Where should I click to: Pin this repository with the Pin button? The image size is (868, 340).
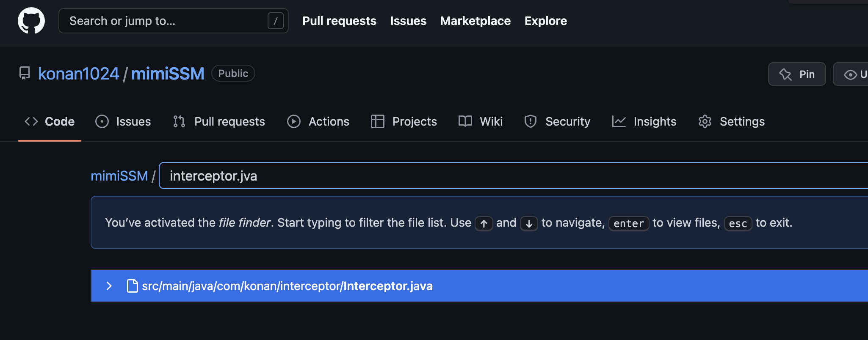click(x=797, y=74)
